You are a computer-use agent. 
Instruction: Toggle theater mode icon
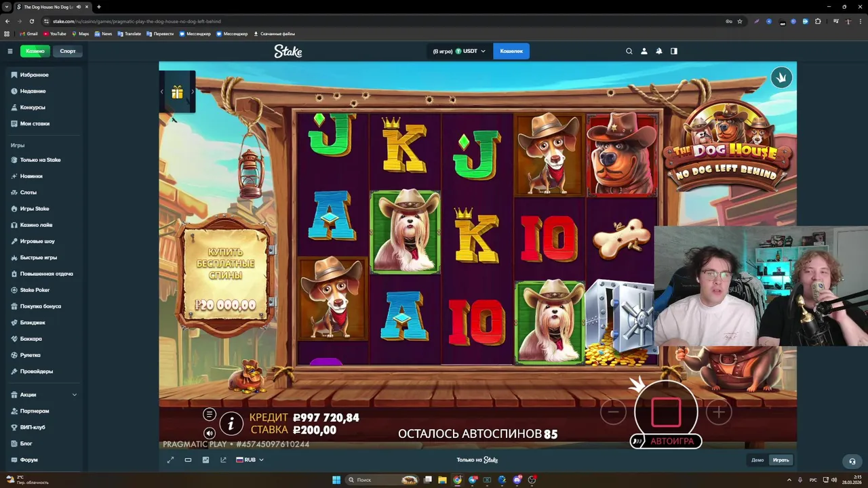pos(188,460)
